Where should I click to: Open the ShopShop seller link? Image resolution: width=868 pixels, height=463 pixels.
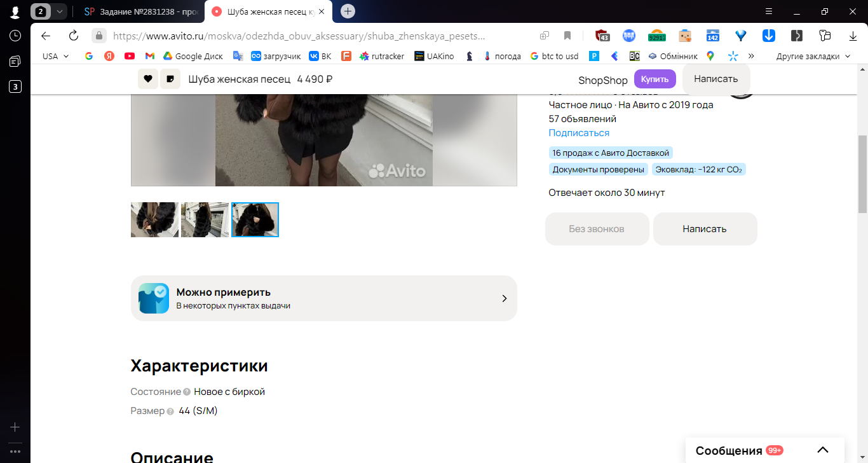(603, 80)
